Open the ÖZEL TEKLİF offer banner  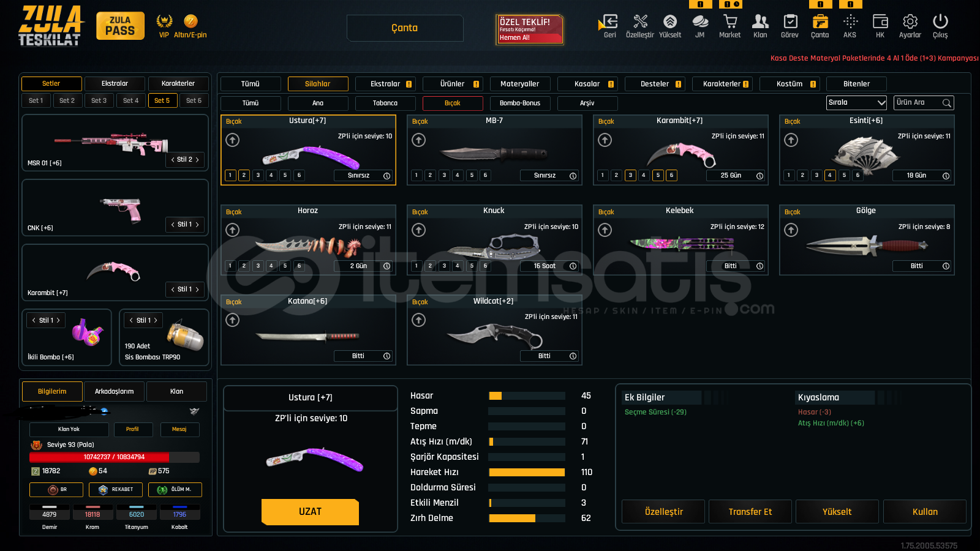(x=530, y=29)
